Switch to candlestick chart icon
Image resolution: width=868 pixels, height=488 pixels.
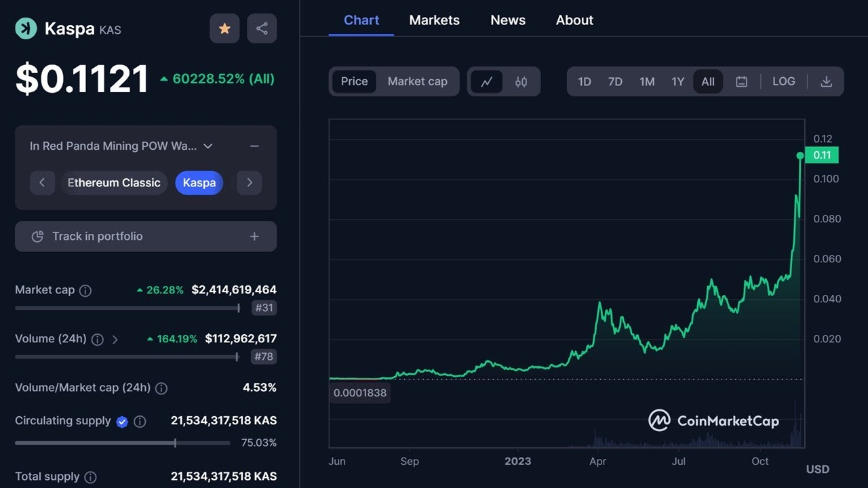pos(521,81)
